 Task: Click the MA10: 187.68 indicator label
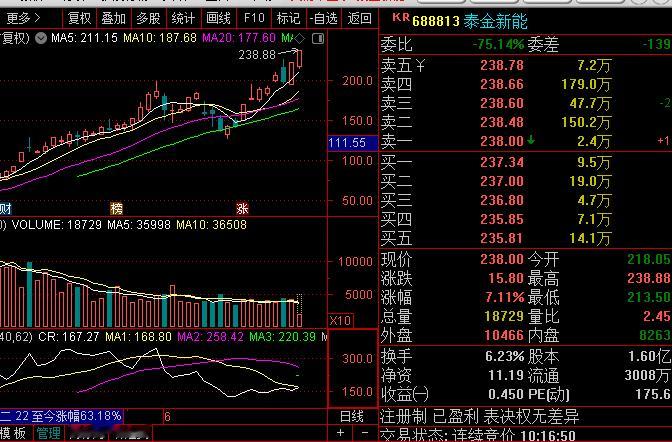(x=159, y=38)
